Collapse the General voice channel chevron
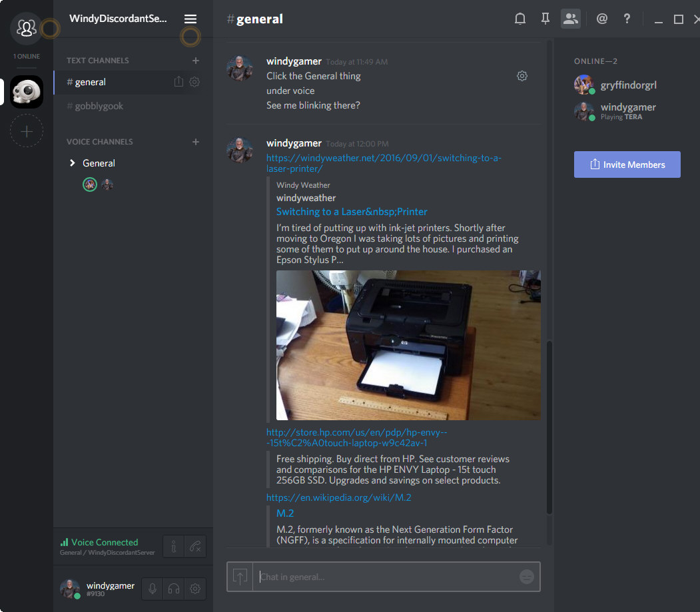Viewport: 700px width, 612px height. tap(73, 163)
